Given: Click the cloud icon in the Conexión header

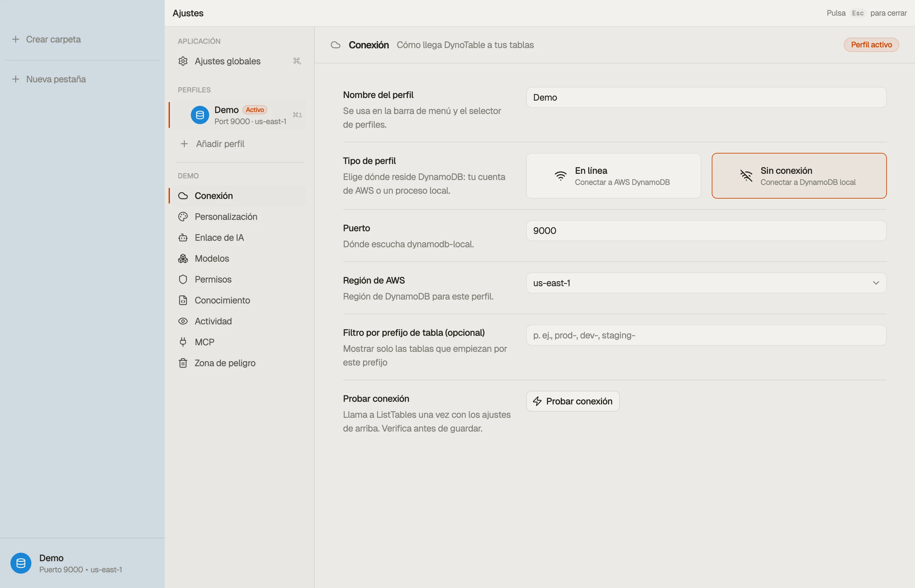Looking at the screenshot, I should [335, 45].
